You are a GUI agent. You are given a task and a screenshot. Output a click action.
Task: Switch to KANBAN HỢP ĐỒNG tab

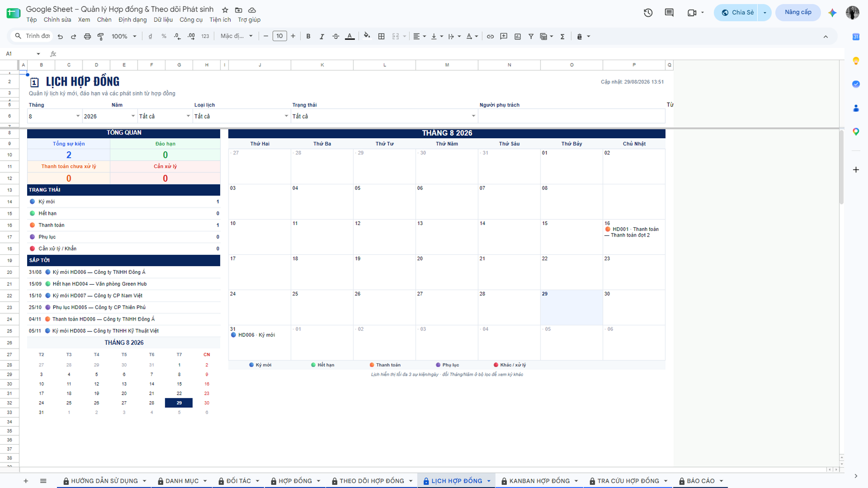539,481
